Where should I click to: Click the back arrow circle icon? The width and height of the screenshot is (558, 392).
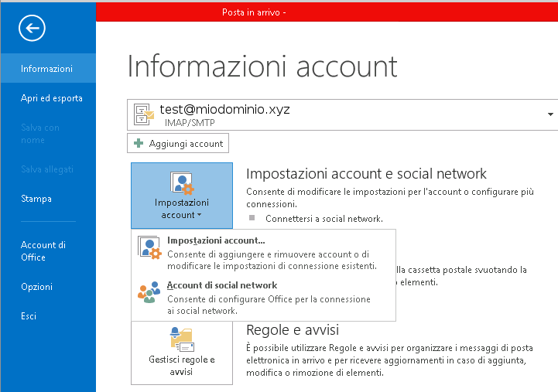click(x=32, y=28)
